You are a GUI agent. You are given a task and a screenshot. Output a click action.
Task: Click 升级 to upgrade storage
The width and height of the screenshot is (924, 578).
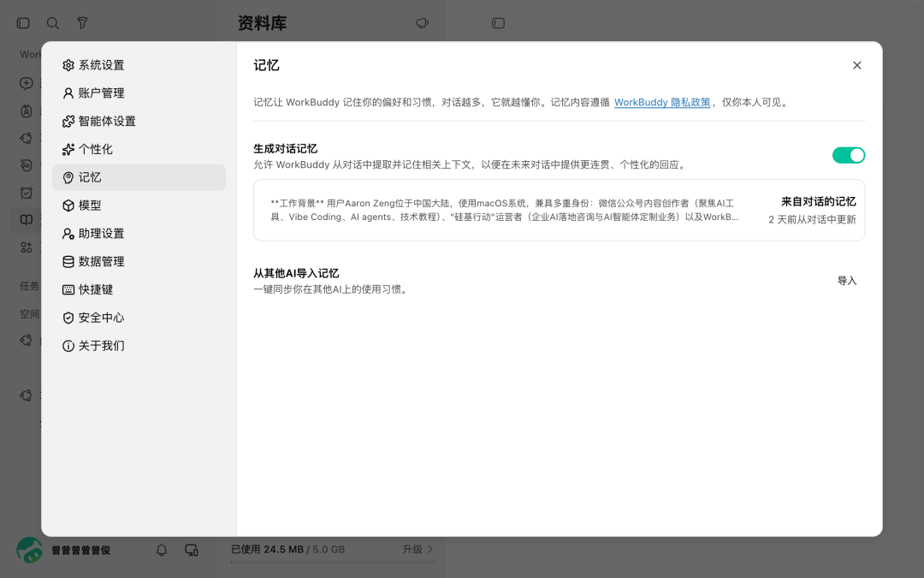[x=418, y=549]
